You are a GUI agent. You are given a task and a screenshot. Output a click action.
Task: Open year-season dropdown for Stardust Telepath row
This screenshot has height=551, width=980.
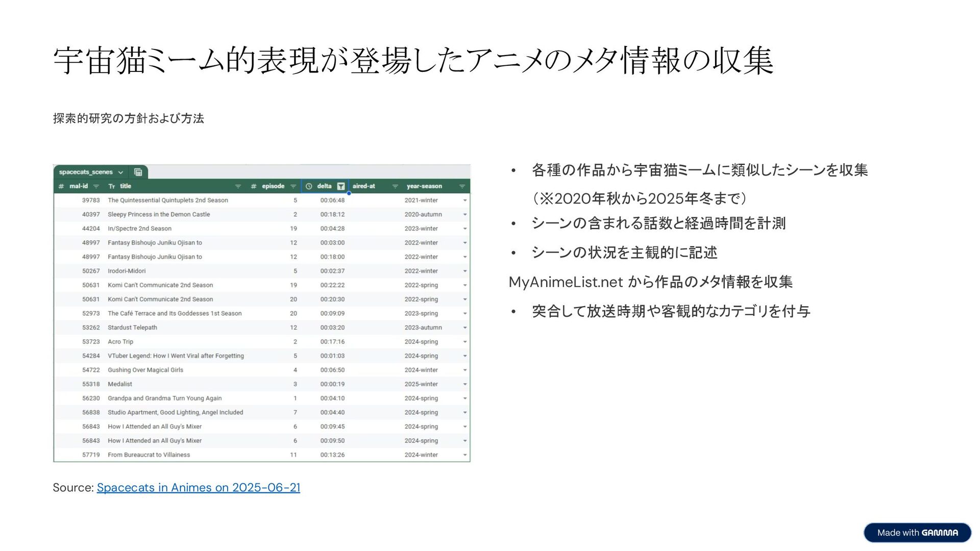click(464, 328)
